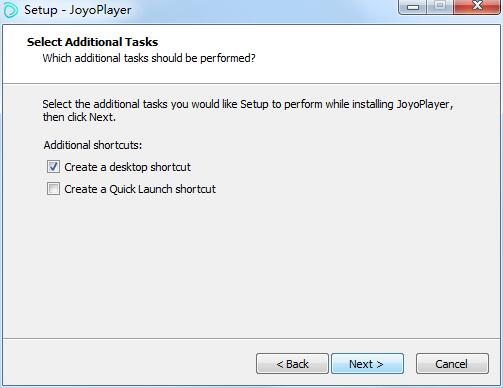Uncheck the Create a desktop shortcut checkbox
This screenshot has height=388, width=503.
[x=53, y=167]
